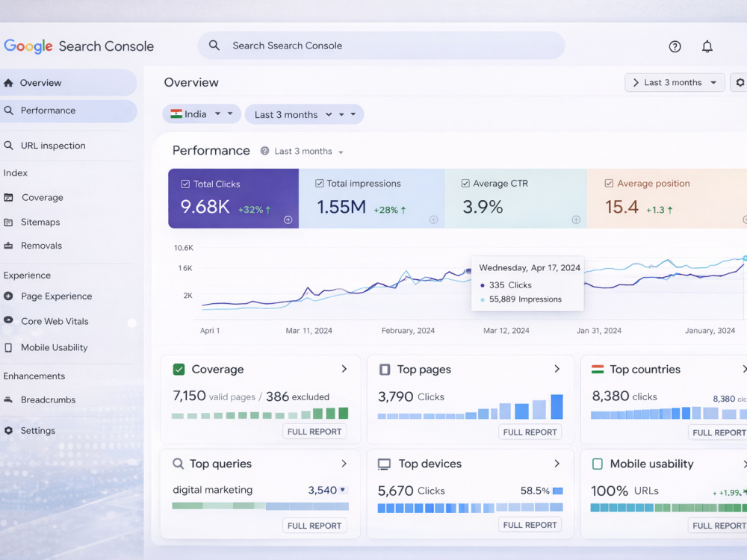Toggle the Mobile usability card checkbox
This screenshot has height=560, width=747.
point(598,464)
